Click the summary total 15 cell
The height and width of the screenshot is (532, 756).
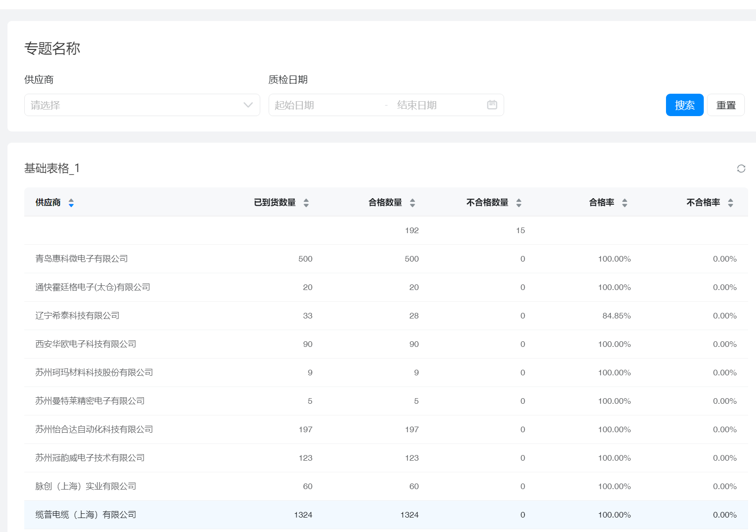[x=520, y=230]
